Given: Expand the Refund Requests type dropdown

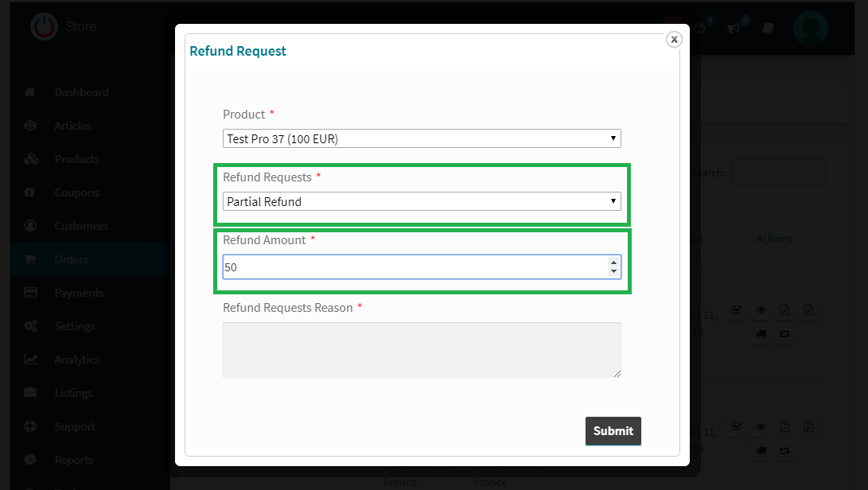Looking at the screenshot, I should click(x=422, y=201).
